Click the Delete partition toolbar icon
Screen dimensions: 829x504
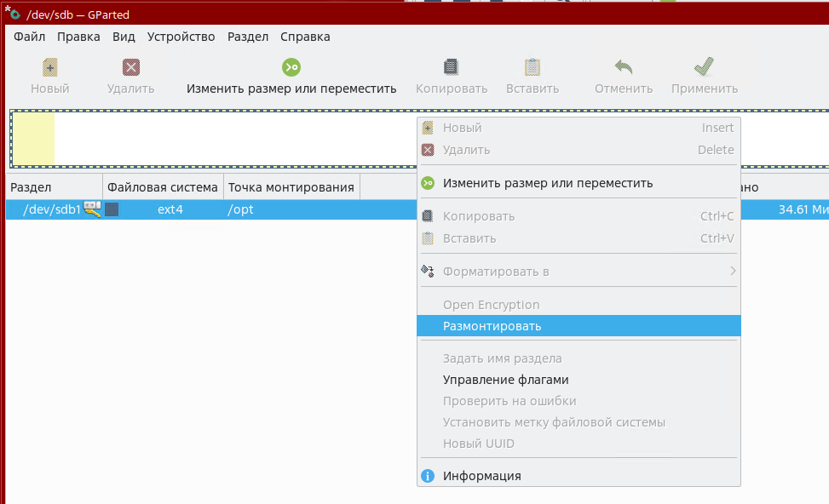(x=131, y=67)
